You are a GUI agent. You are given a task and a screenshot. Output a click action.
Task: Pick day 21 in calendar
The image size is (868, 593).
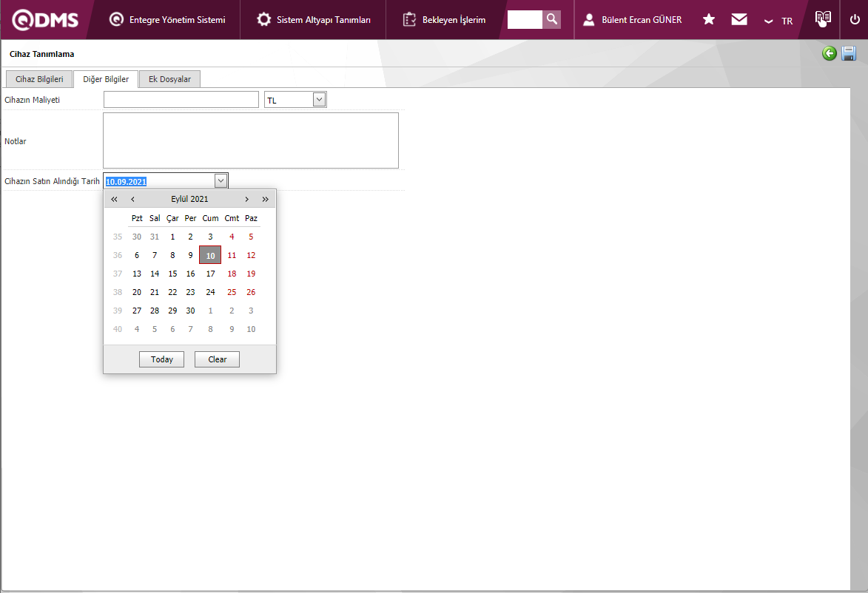click(x=155, y=292)
